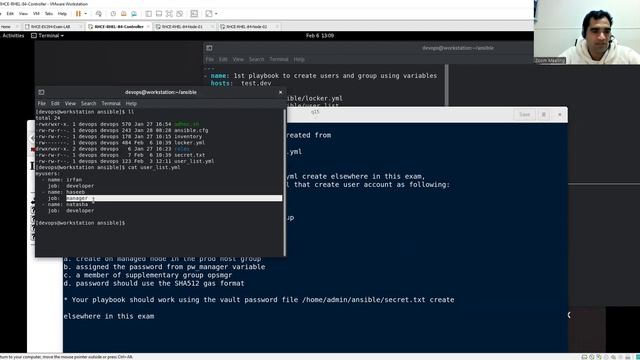Image resolution: width=640 pixels, height=360 pixels.
Task: Open the VMware Tabs menu
Action: [49, 13]
